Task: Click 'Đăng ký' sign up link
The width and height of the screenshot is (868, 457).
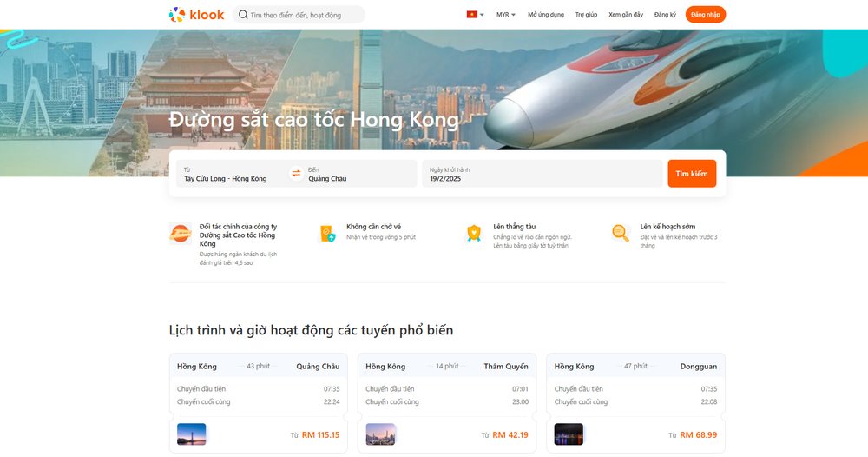Action: [665, 15]
